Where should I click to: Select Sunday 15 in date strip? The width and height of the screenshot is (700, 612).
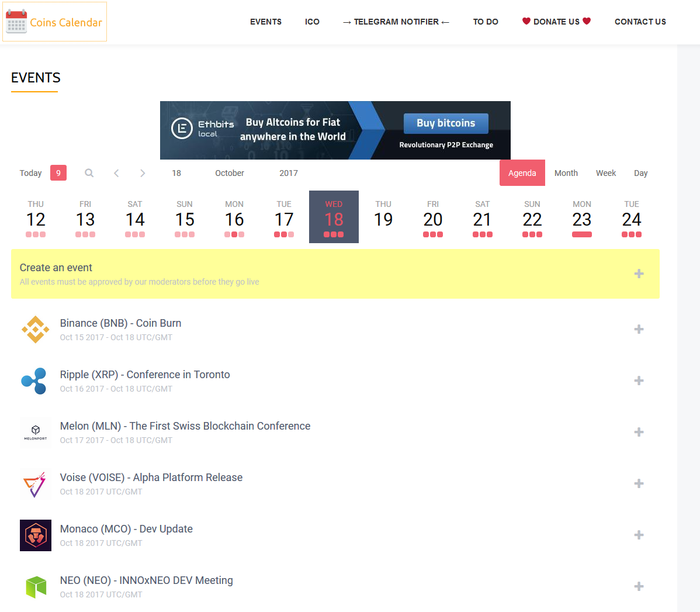click(185, 217)
